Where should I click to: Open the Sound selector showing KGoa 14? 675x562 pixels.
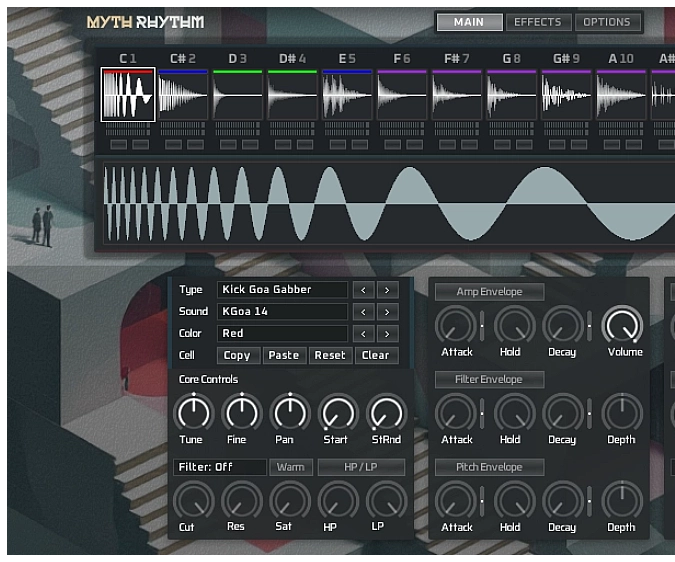pyautogui.click(x=282, y=312)
